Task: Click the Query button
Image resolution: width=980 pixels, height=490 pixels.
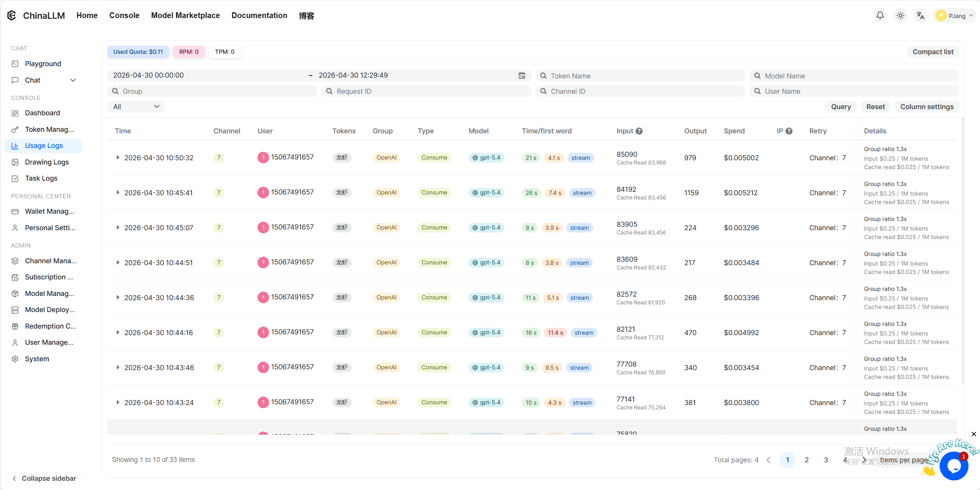Action: [x=840, y=107]
